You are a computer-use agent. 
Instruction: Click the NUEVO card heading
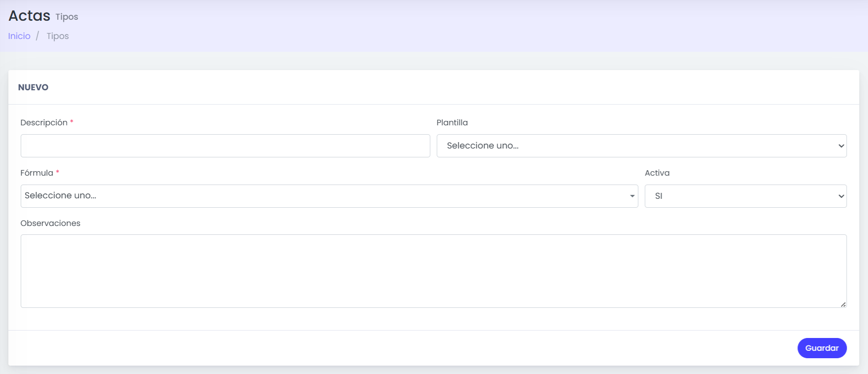coord(34,87)
